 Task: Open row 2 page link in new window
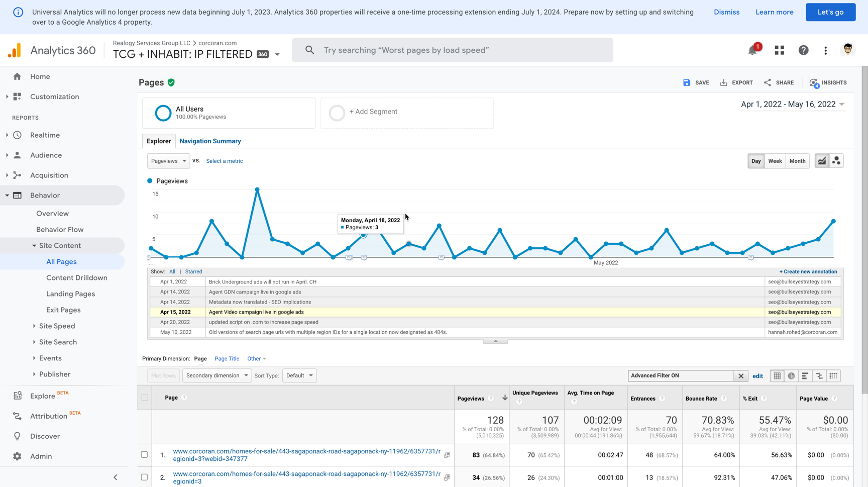[447, 477]
